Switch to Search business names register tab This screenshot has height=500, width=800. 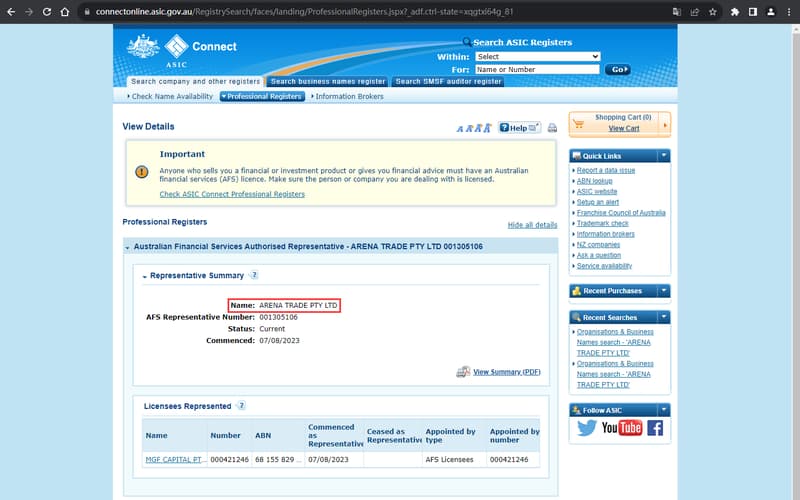pos(328,82)
